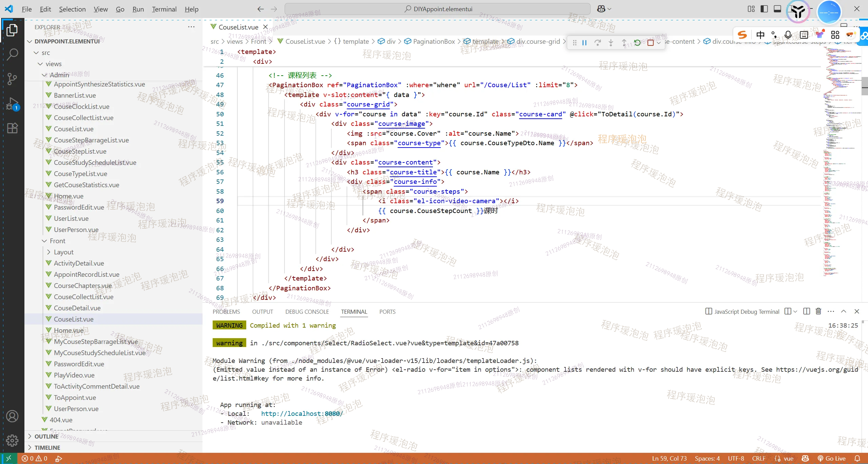Toggle Sogou Chinese input mode
Screen dimensions: 868x464
pyautogui.click(x=760, y=35)
